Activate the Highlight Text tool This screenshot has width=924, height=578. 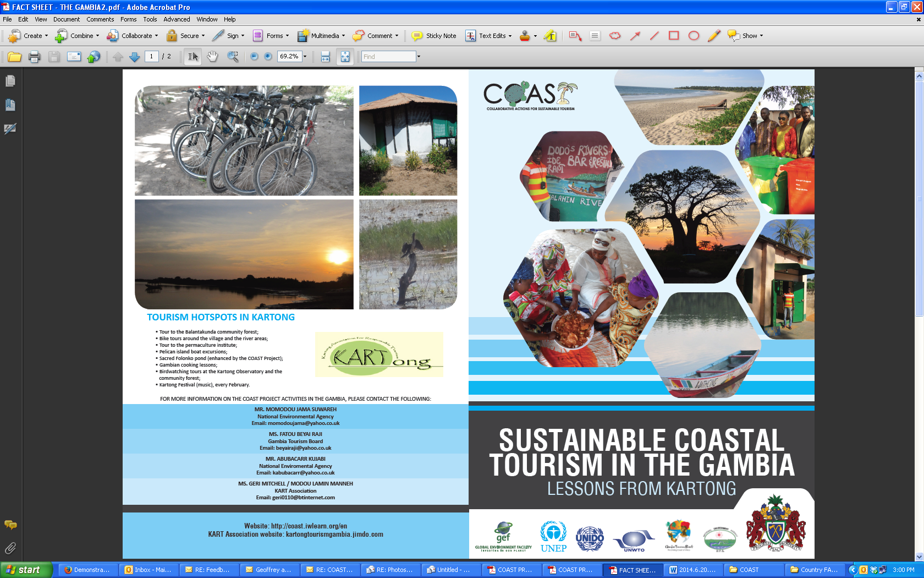click(550, 36)
